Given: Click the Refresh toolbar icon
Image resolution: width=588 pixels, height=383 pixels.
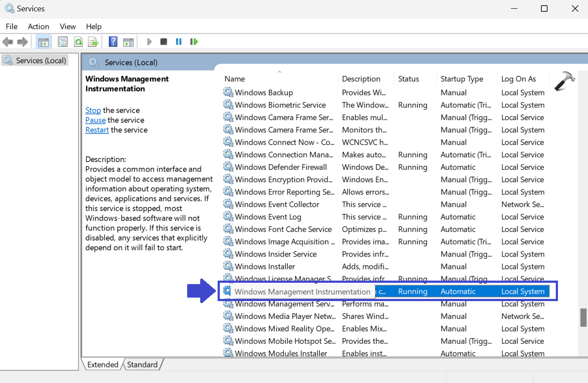Looking at the screenshot, I should click(x=78, y=42).
